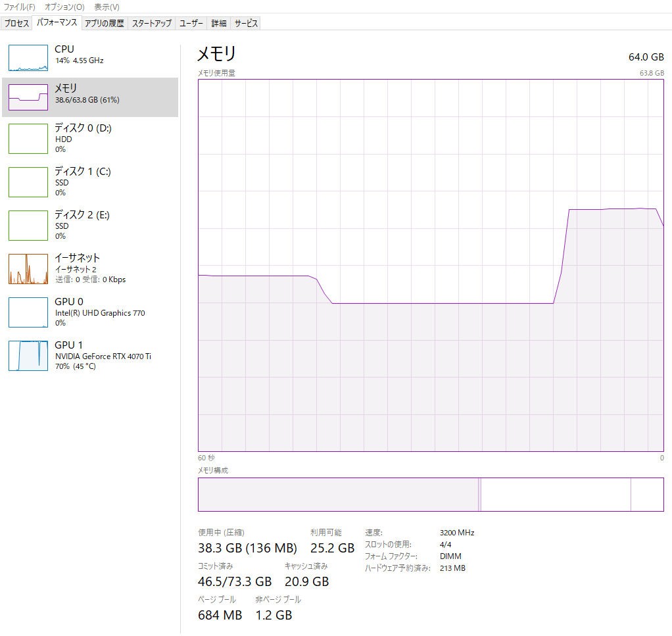Open the イーサネット network graph icon

pos(28,269)
